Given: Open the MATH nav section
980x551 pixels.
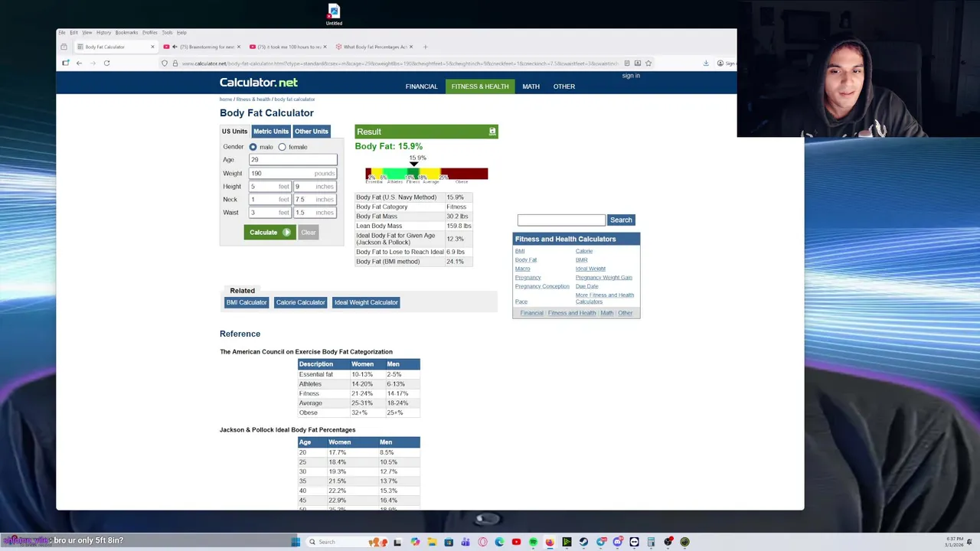Looking at the screenshot, I should point(531,86).
